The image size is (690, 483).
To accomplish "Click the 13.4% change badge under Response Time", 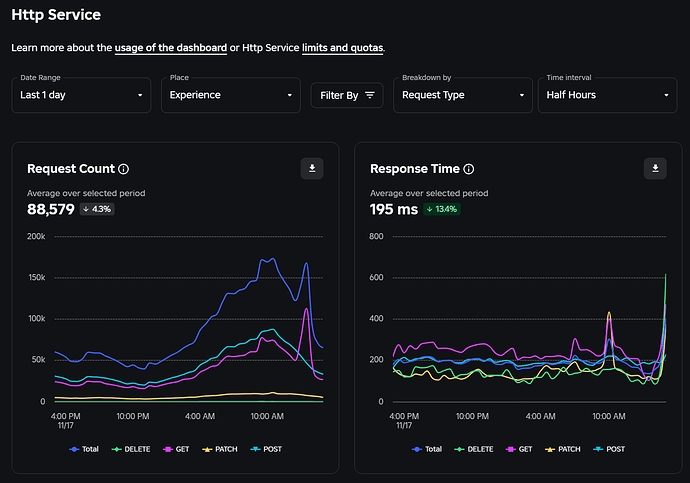I will 442,209.
